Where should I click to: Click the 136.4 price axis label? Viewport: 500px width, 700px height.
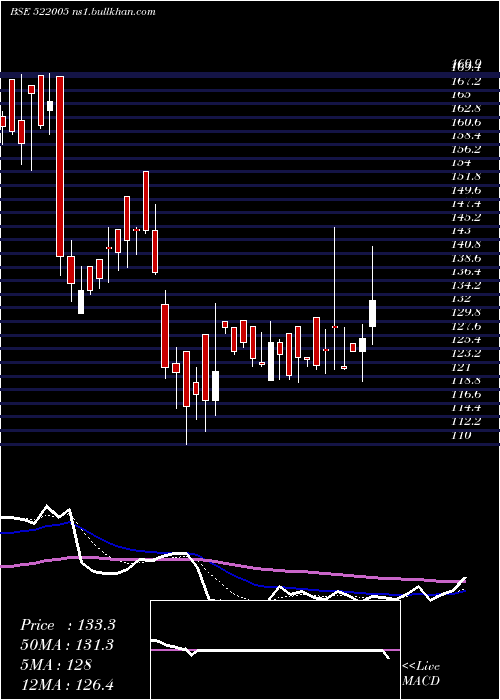point(467,271)
